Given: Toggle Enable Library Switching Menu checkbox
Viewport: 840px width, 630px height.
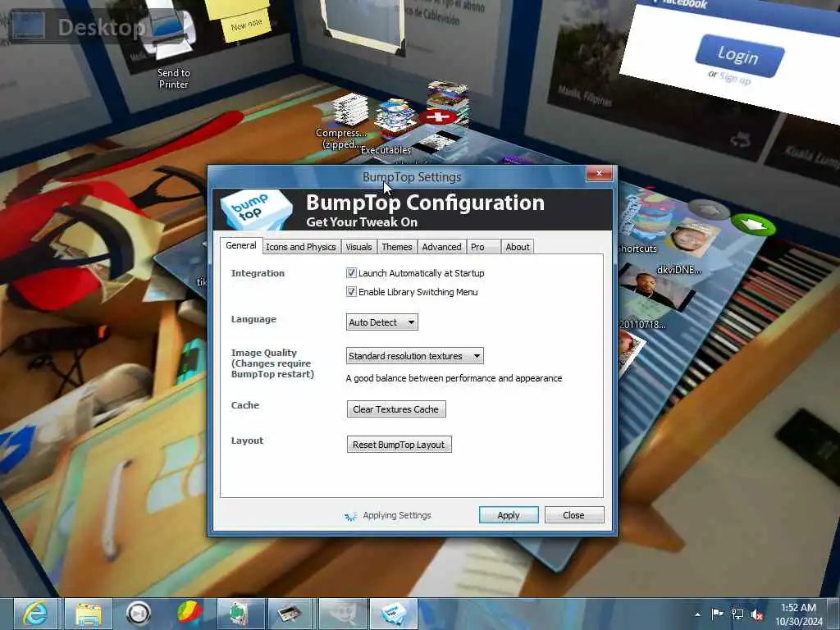Looking at the screenshot, I should [x=351, y=292].
